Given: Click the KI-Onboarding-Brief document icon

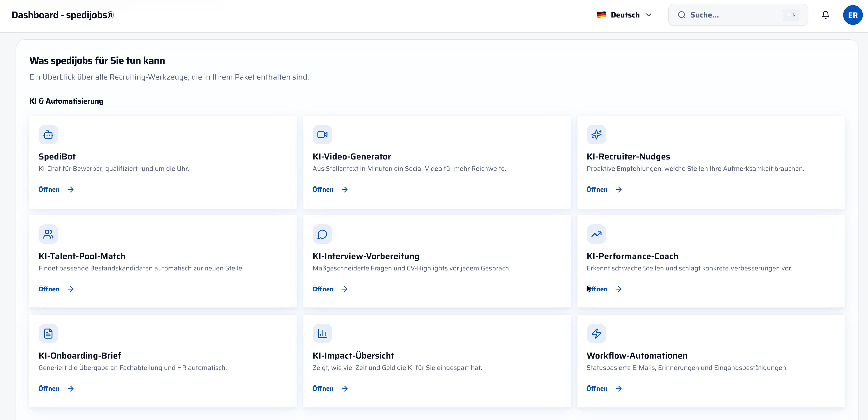Looking at the screenshot, I should tap(48, 333).
